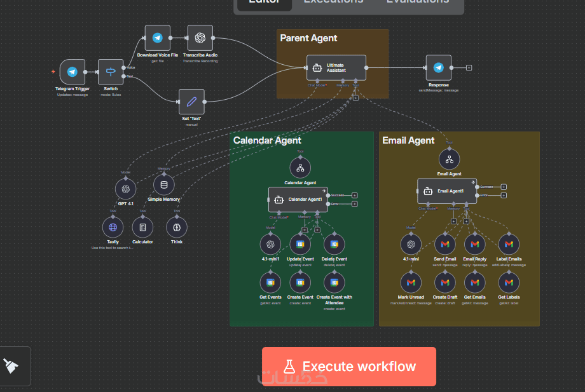Select the Get Emails Gmail node

point(474,283)
